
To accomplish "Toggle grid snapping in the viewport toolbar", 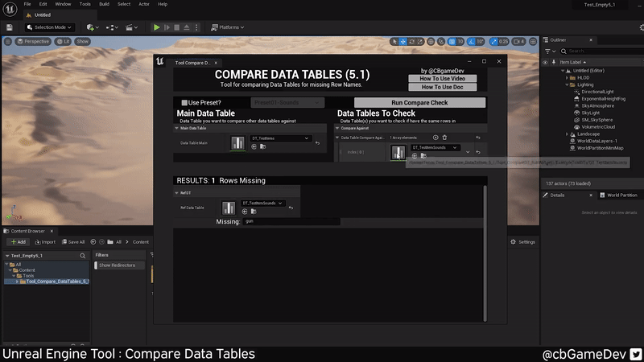I will [451, 41].
